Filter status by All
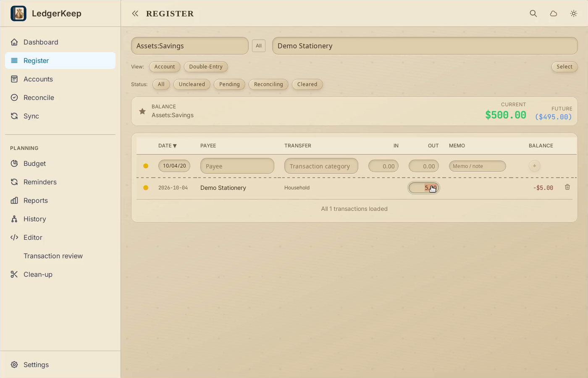This screenshot has width=588, height=378. point(161,84)
